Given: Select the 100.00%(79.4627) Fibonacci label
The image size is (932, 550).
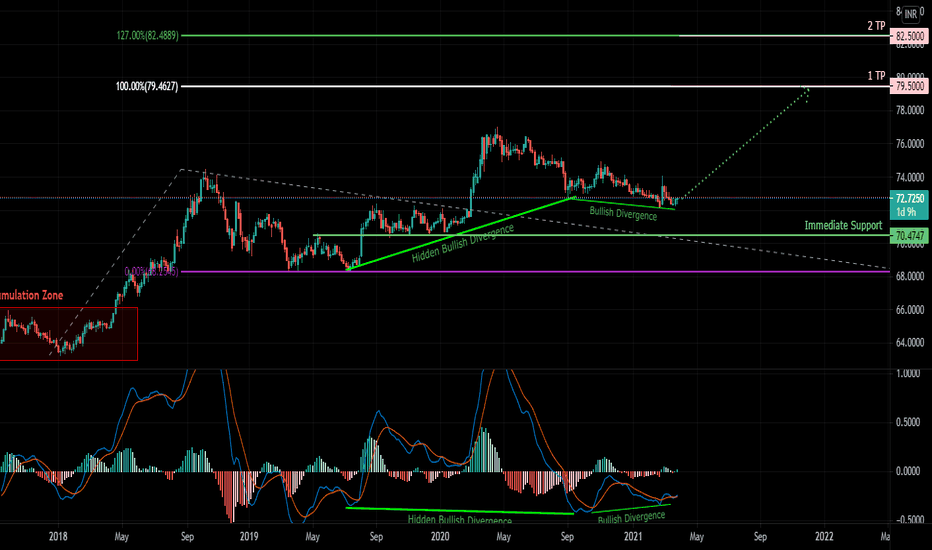Looking at the screenshot, I should [x=147, y=87].
